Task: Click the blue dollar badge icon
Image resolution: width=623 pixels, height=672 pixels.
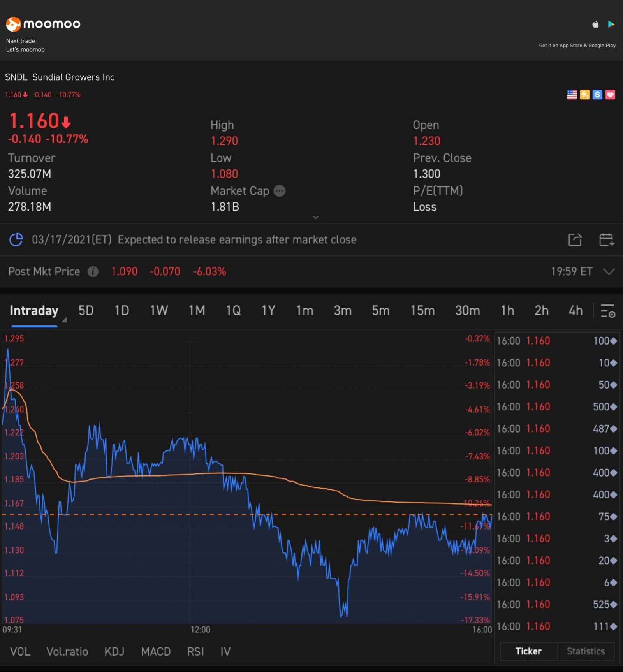Action: (x=597, y=95)
